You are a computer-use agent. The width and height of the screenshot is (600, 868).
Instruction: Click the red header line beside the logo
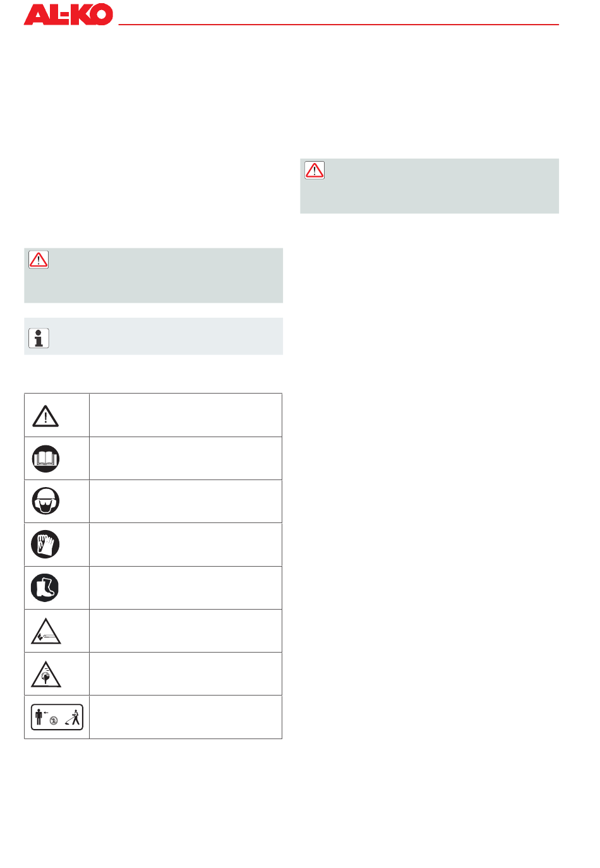coord(339,25)
